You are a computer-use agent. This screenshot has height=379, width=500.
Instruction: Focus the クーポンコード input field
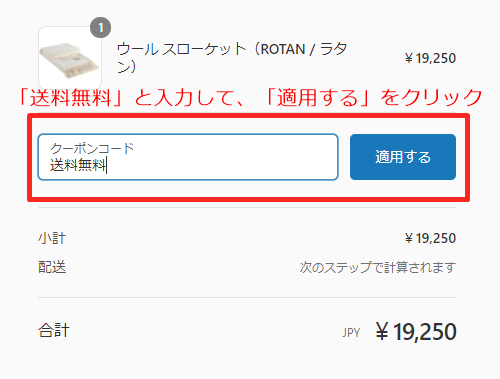[188, 157]
